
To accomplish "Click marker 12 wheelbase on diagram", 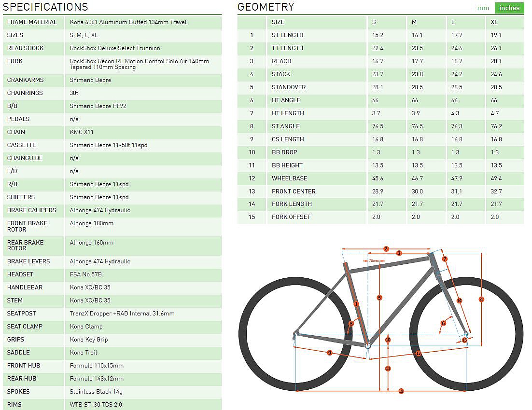I will click(401, 391).
